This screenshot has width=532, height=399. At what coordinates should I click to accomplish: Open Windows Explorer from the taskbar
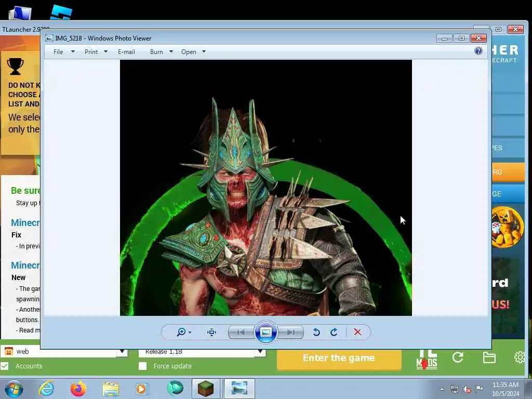(x=111, y=389)
